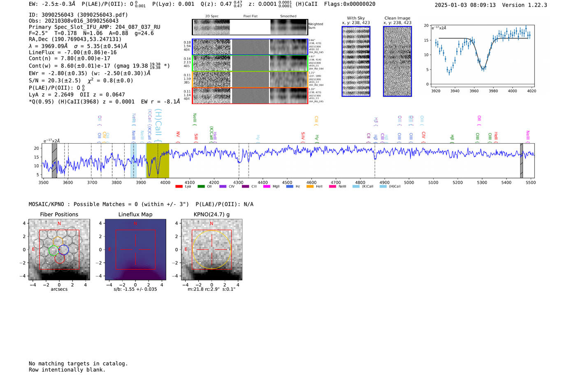Click the magenta MgII legend swatch
Viewport: 576px width, 392px height.
click(x=267, y=186)
